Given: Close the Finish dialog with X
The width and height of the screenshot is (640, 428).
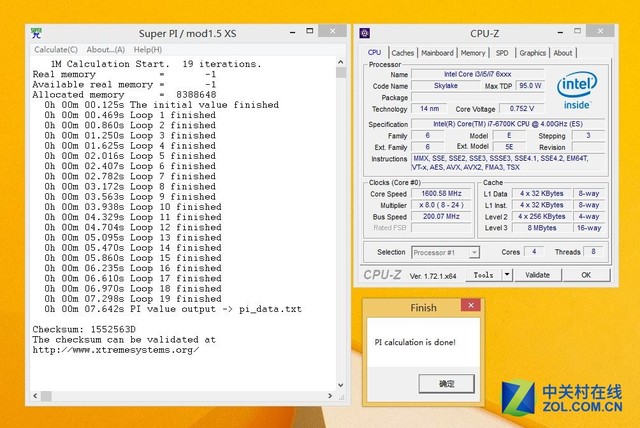Looking at the screenshot, I should click(470, 307).
